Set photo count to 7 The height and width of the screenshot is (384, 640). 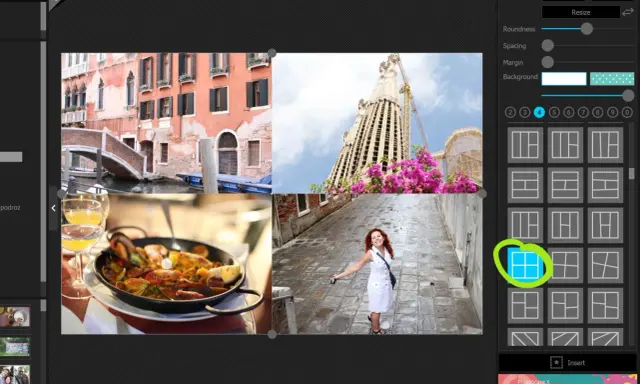(583, 112)
